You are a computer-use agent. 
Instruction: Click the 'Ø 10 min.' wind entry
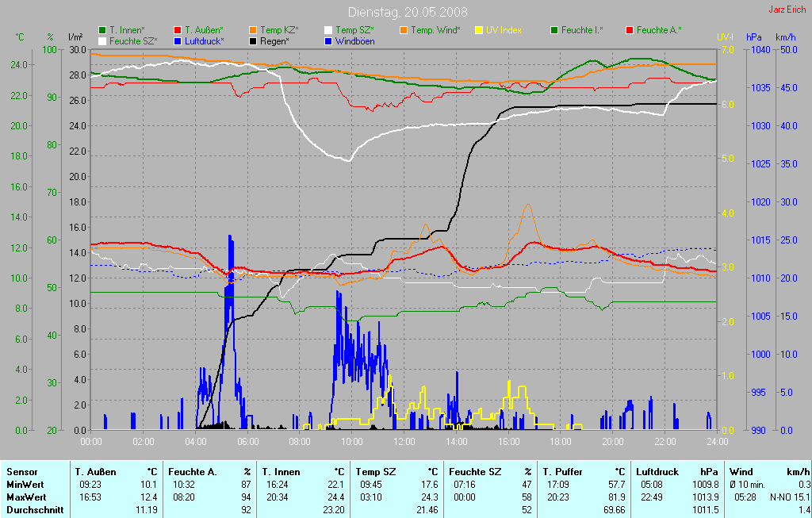[747, 485]
